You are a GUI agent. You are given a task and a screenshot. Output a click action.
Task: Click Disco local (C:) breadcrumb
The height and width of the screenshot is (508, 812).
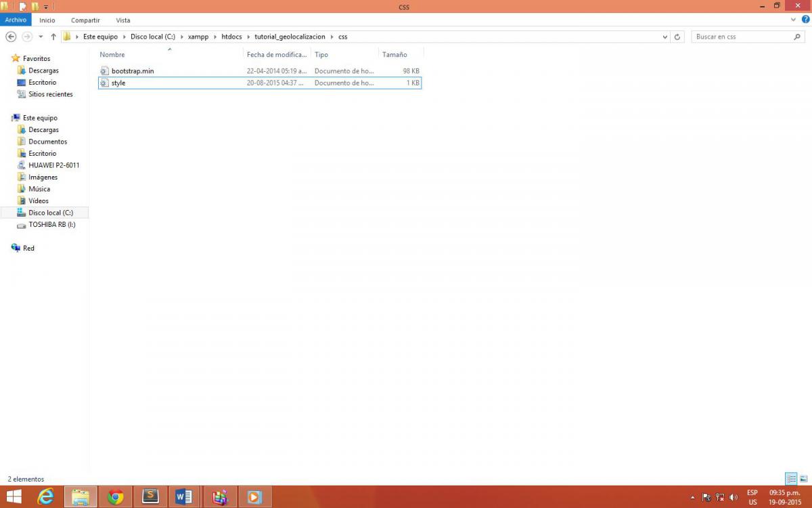[153, 37]
